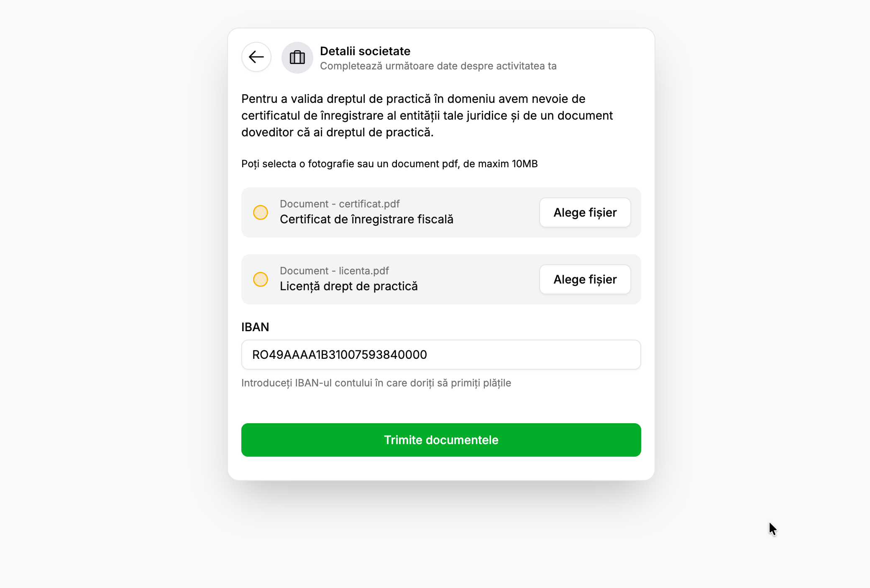Click the subtitle starting with Completează următoare date
870x588 pixels.
[438, 66]
